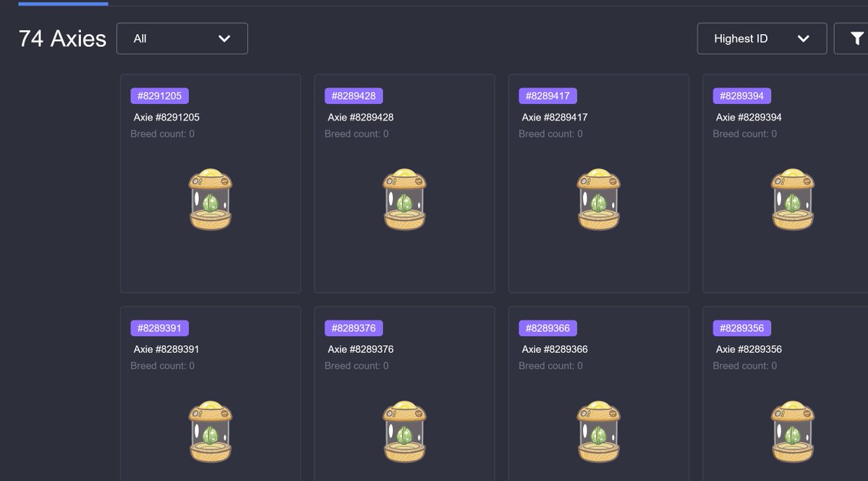Image resolution: width=868 pixels, height=481 pixels.
Task: Select the name text Axie #8289394
Action: coord(749,117)
